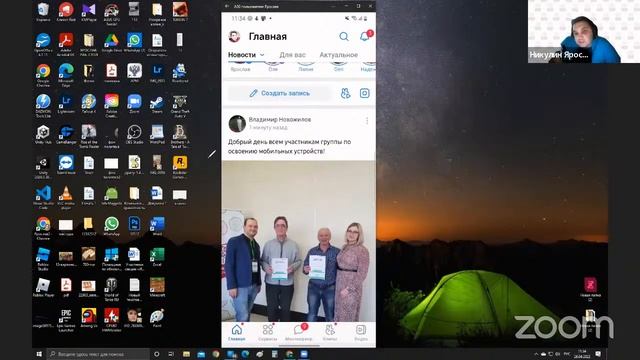The width and height of the screenshot is (640, 360).
Task: Open story camera icon beside Создать запись
Action: click(x=364, y=93)
